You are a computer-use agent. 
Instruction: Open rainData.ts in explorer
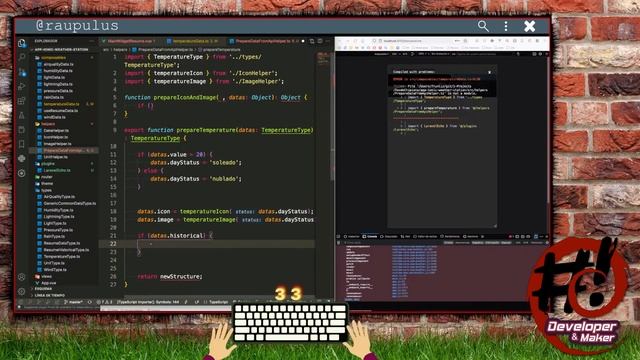(53, 97)
